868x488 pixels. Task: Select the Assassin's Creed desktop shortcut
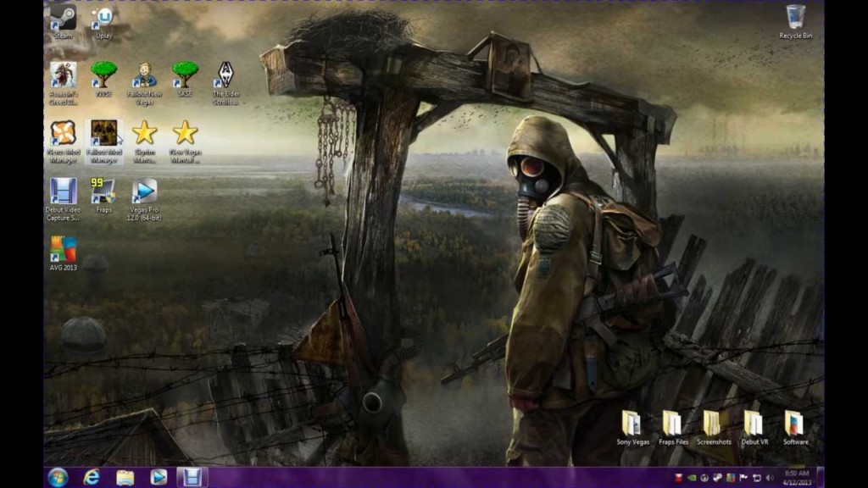coord(63,83)
